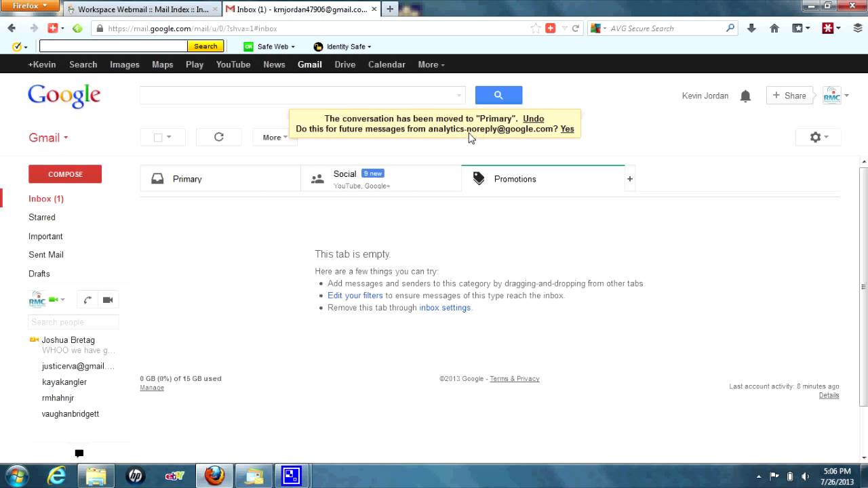Click the eBay taskbar icon

(175, 476)
